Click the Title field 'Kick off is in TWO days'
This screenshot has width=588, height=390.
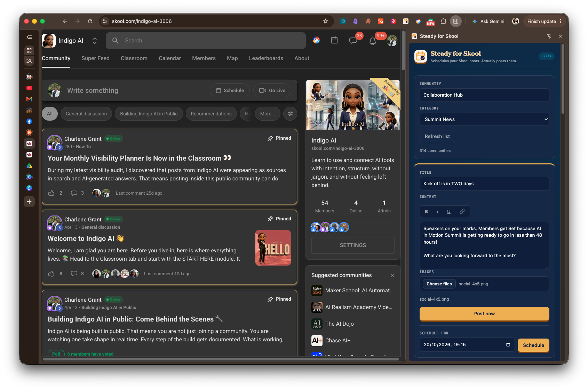[484, 184]
